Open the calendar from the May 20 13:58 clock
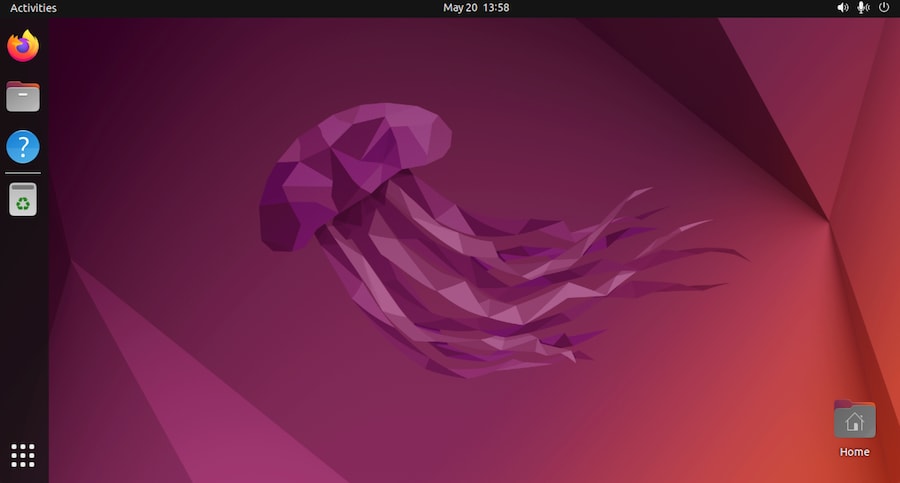 (476, 7)
